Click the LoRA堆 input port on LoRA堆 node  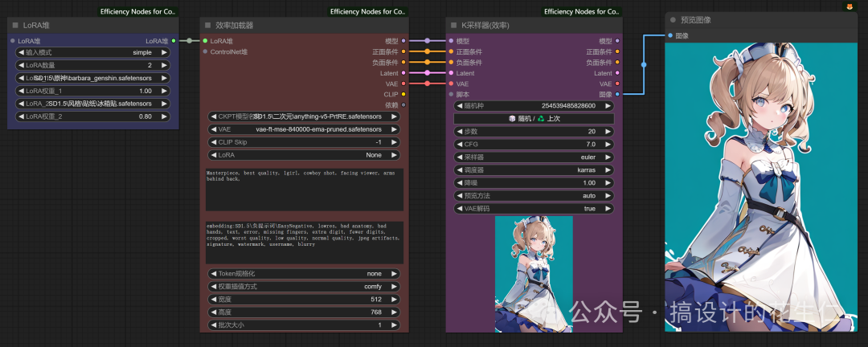[13, 40]
